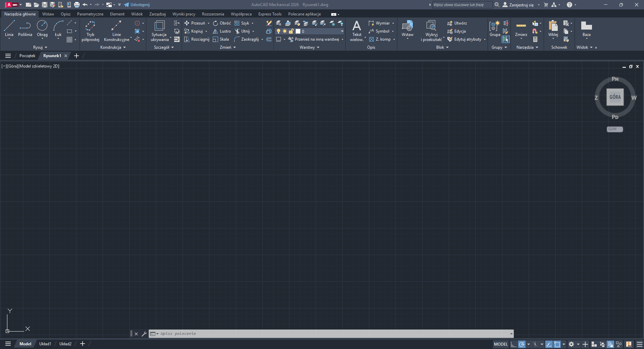Expand the Rysuj panel
This screenshot has height=349, width=644.
[x=40, y=47]
